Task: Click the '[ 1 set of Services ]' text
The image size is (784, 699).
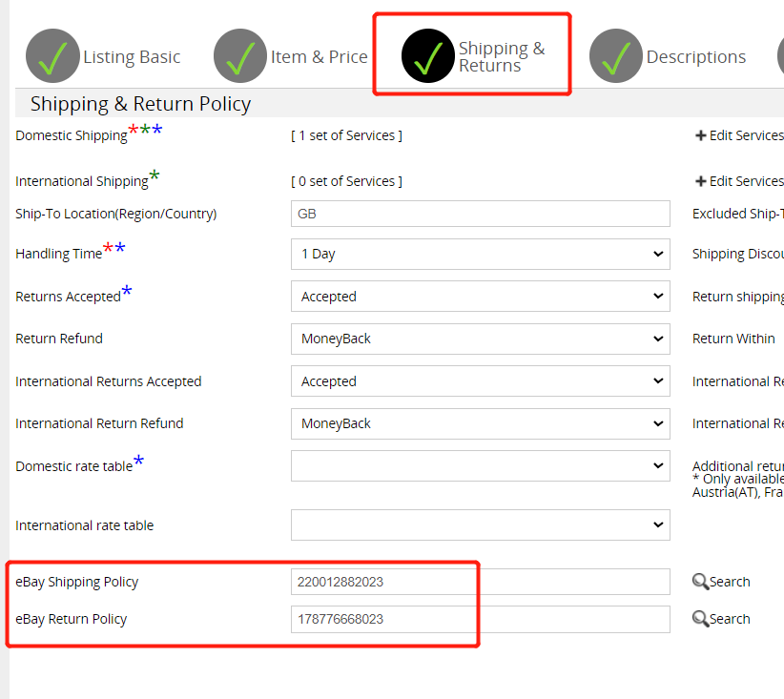Action: (x=346, y=135)
